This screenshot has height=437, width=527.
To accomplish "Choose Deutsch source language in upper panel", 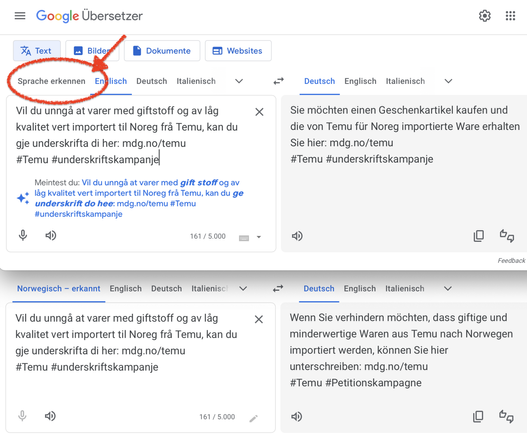I will [152, 81].
